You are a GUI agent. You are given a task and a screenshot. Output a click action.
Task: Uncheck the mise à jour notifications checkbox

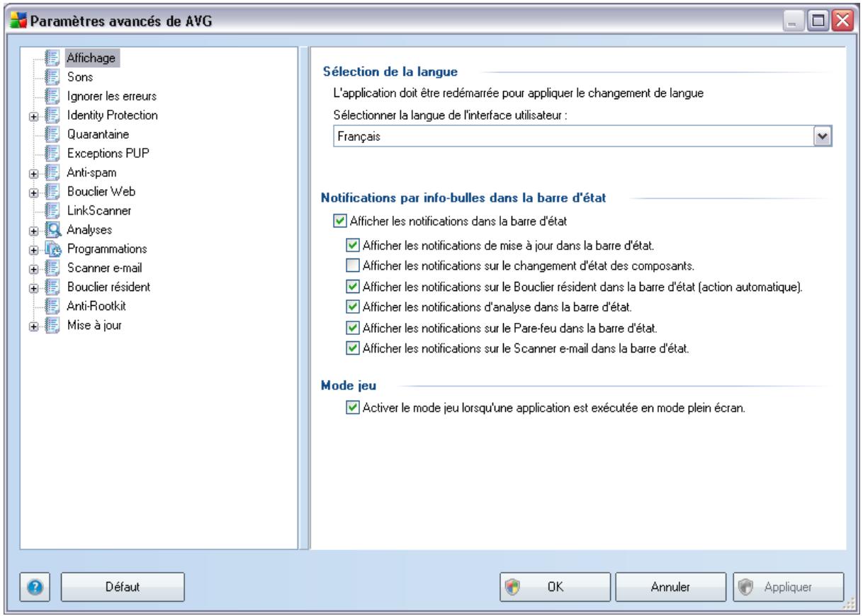click(353, 246)
